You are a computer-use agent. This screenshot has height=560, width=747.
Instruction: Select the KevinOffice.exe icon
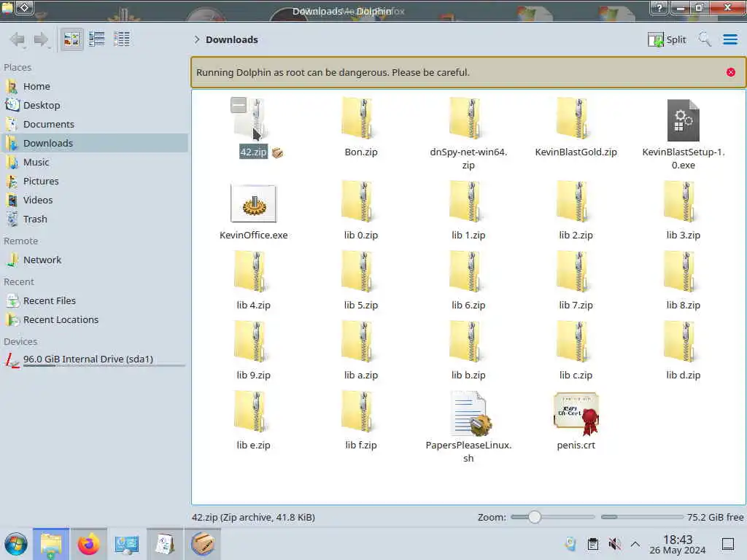coord(253,203)
